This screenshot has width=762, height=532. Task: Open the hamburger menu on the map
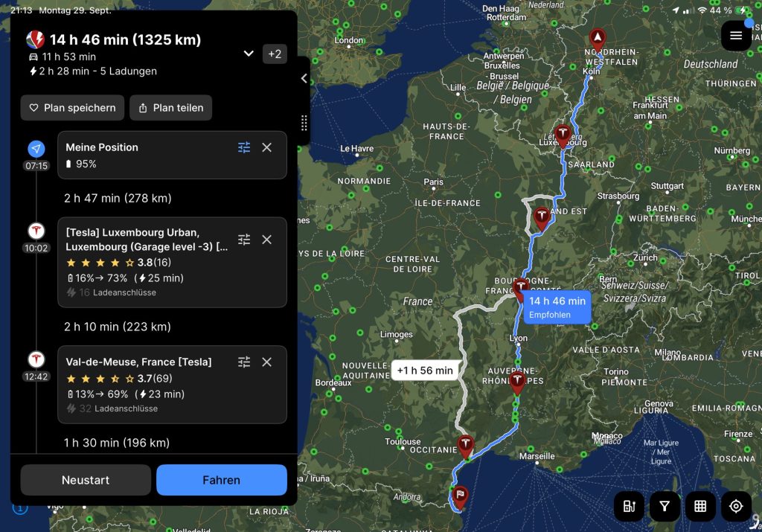pos(736,36)
